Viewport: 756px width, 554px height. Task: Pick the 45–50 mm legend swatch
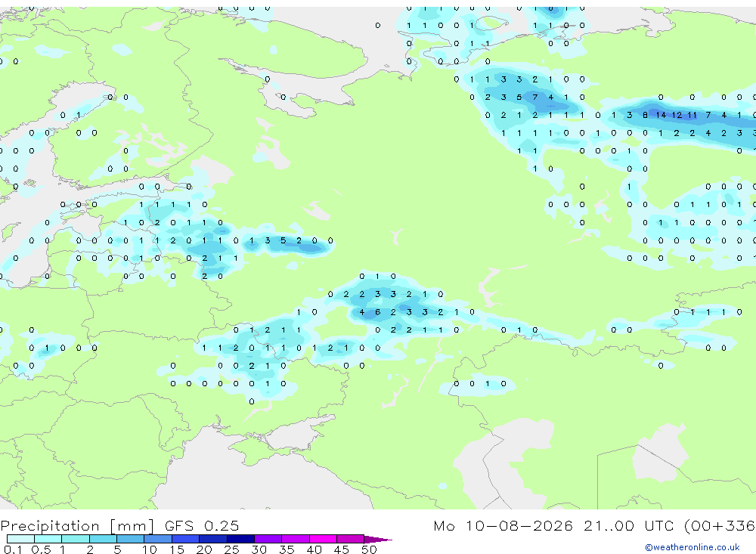tap(351, 539)
